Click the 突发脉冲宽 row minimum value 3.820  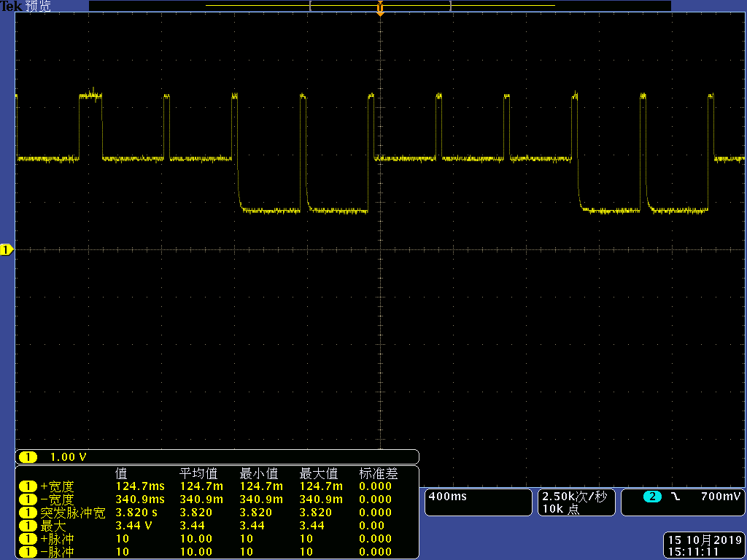(x=255, y=513)
